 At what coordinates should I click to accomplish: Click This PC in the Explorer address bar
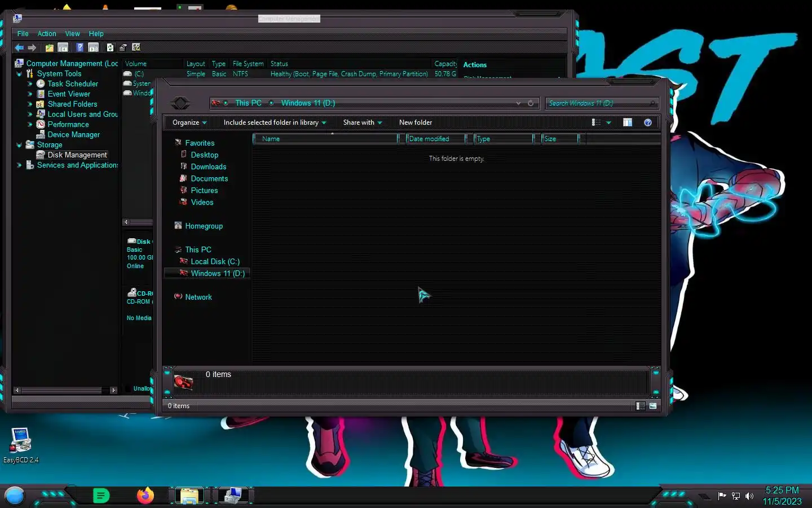[x=248, y=103]
